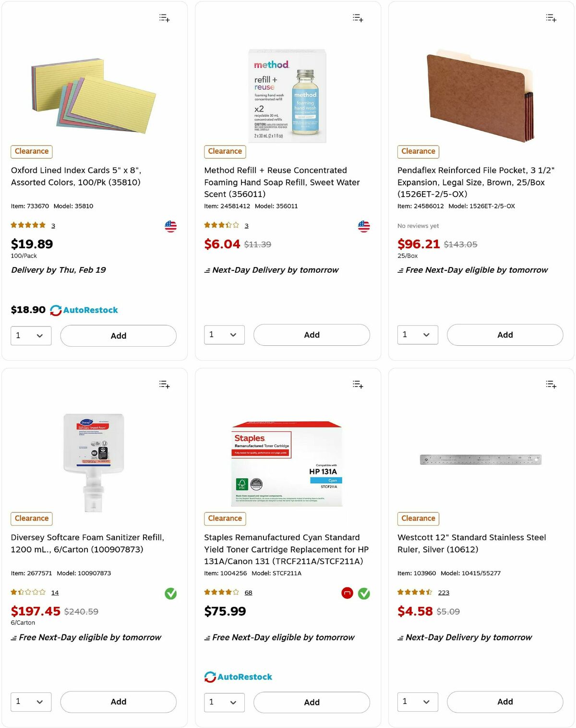Viewport: 576px width, 728px height.
Task: Click the green checkmark icon on Diversey card
Action: coord(170,594)
